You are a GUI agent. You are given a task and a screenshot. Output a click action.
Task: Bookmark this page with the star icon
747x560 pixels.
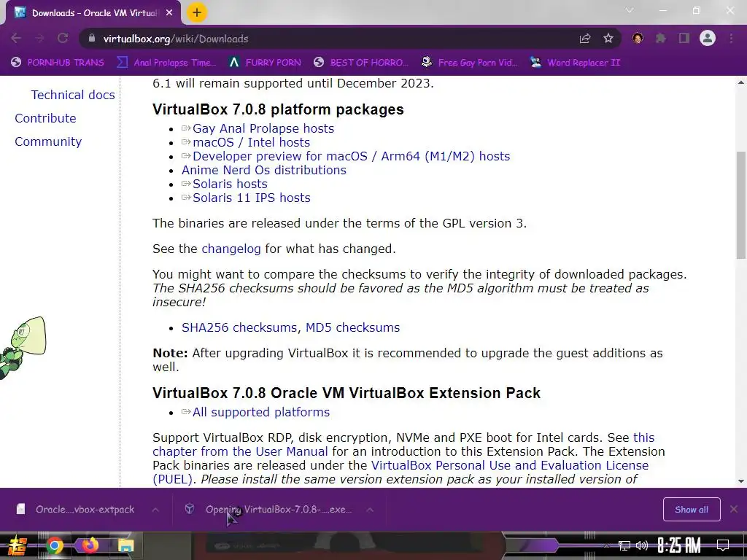pos(608,39)
